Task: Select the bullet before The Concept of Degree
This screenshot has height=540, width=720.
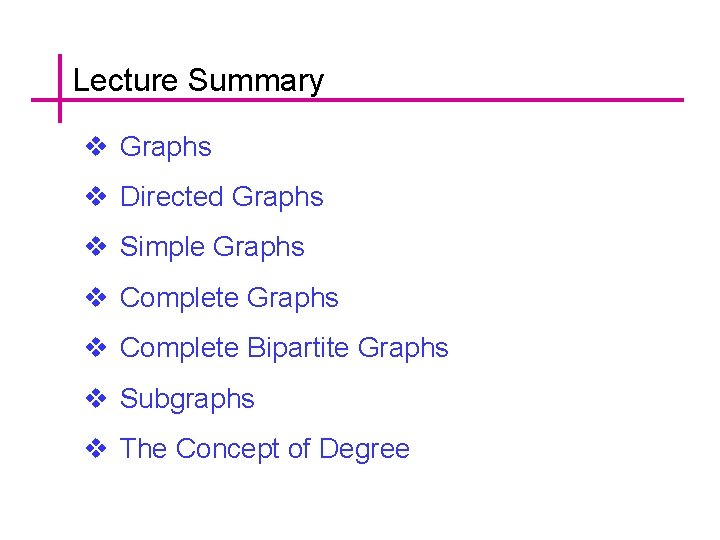Action: [x=96, y=449]
